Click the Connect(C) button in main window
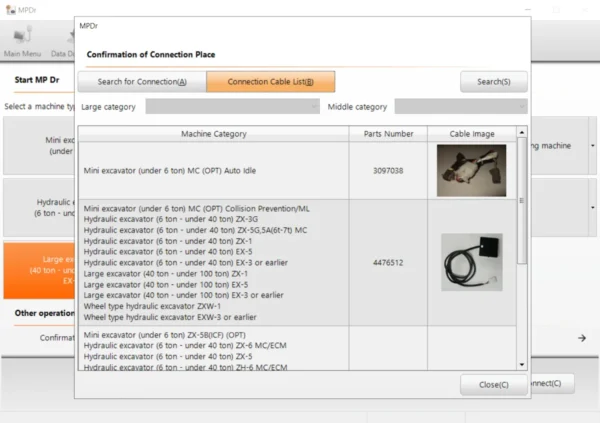Viewport: 600px width, 423px height. tap(552, 384)
